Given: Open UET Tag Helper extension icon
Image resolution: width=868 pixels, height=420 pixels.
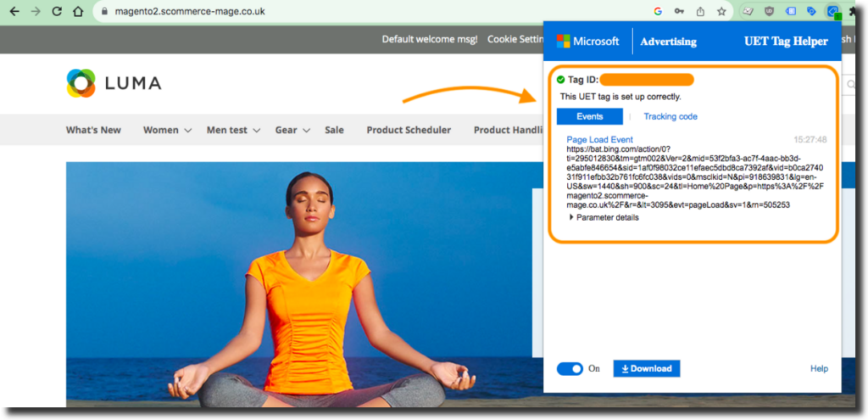Looking at the screenshot, I should coord(832,12).
